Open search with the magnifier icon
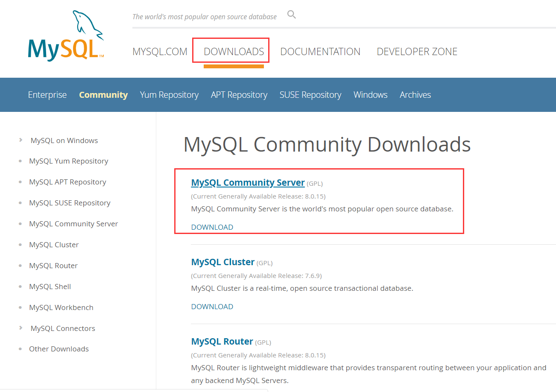 [x=291, y=14]
